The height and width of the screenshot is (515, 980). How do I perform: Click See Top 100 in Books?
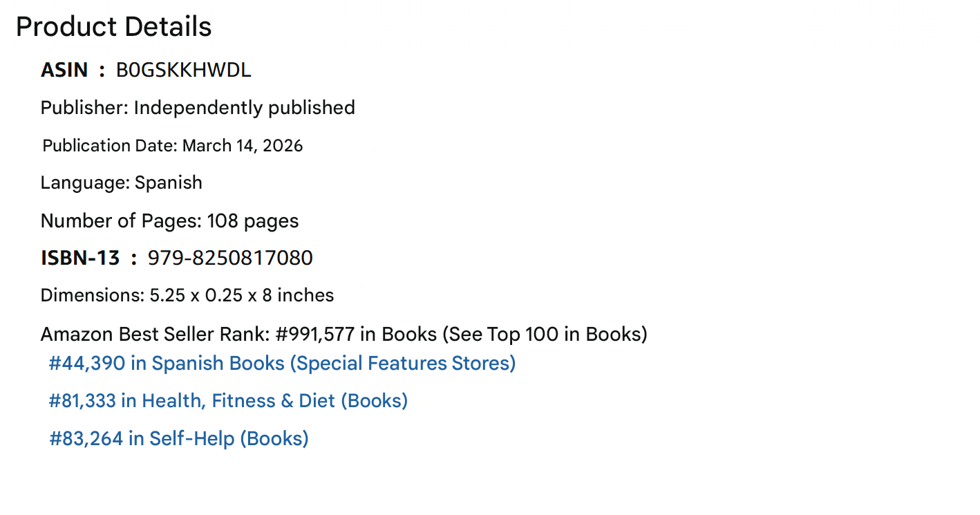click(x=544, y=335)
